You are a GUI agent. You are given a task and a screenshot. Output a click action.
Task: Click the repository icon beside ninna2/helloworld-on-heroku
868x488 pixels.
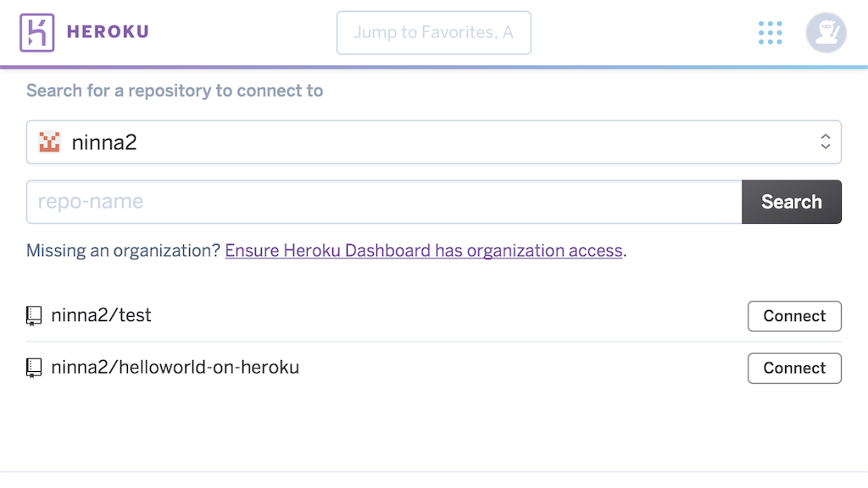pyautogui.click(x=34, y=369)
